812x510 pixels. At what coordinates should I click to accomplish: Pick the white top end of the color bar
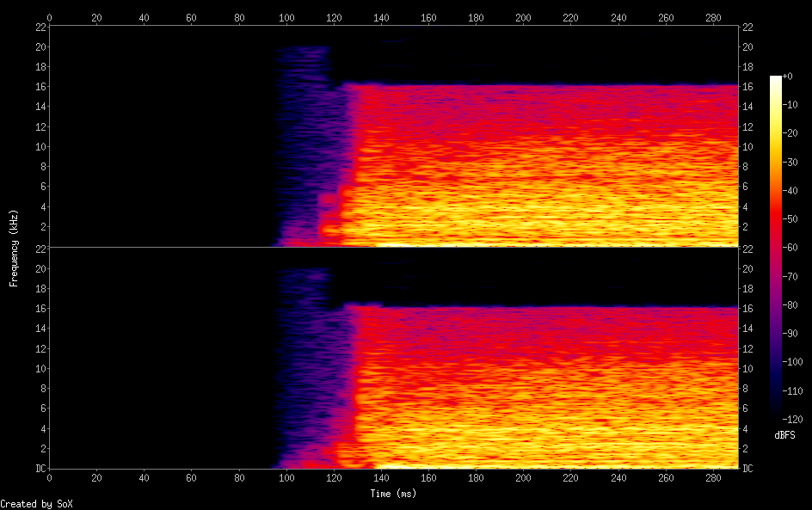[776, 79]
